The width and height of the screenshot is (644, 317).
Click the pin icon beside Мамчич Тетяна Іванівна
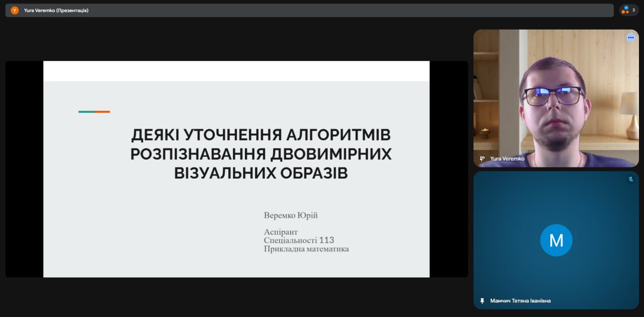click(x=482, y=301)
